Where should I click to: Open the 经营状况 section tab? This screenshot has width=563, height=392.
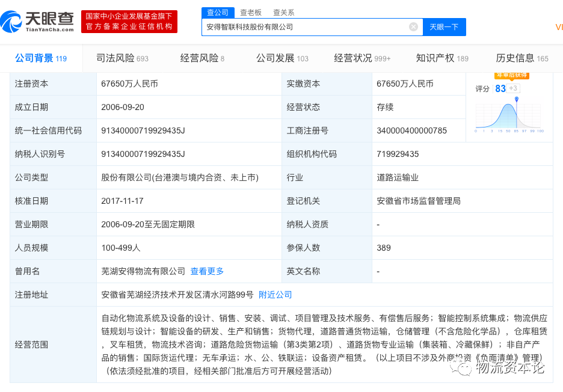click(362, 58)
